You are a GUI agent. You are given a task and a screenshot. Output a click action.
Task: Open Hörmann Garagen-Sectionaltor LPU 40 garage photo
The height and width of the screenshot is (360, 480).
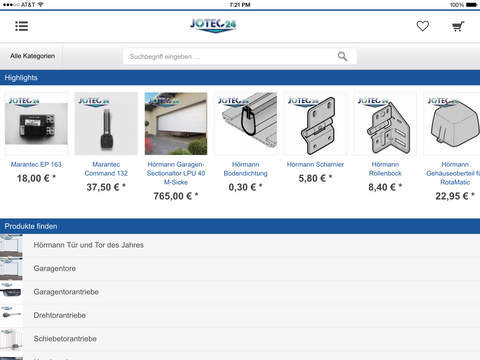[176, 124]
